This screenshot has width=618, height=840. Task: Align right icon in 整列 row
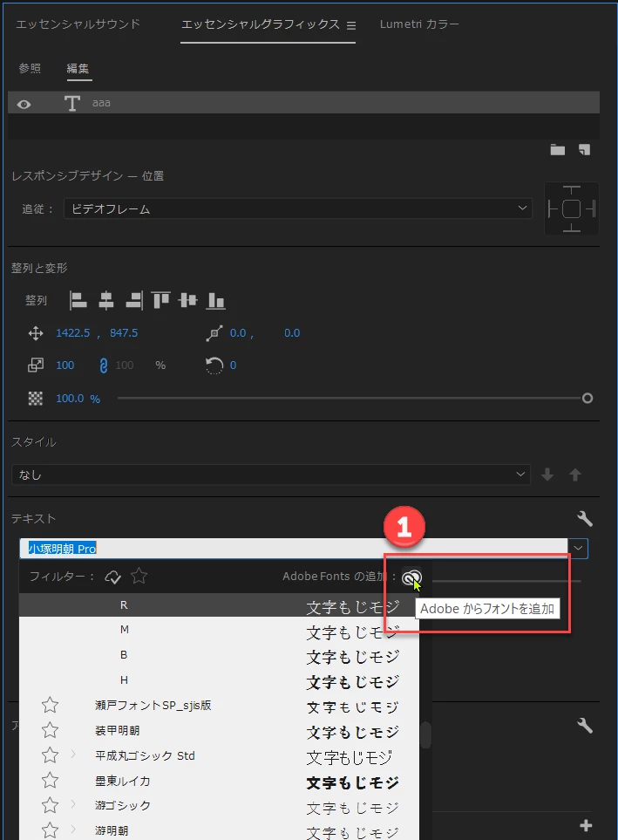click(x=134, y=300)
